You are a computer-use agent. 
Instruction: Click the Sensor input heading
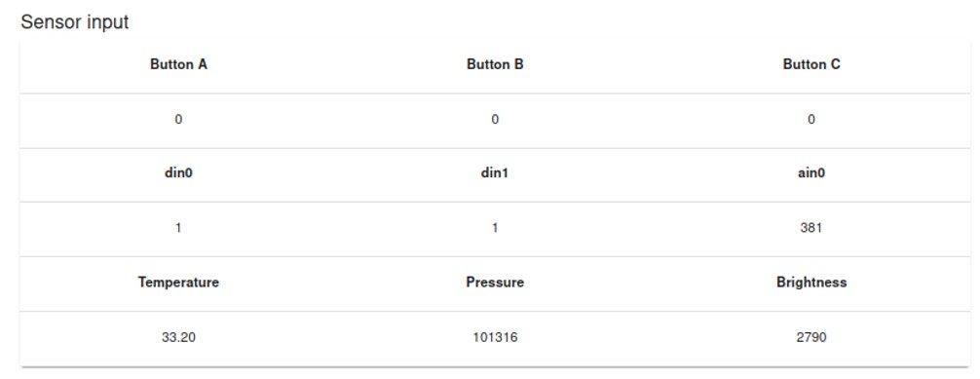(x=74, y=21)
